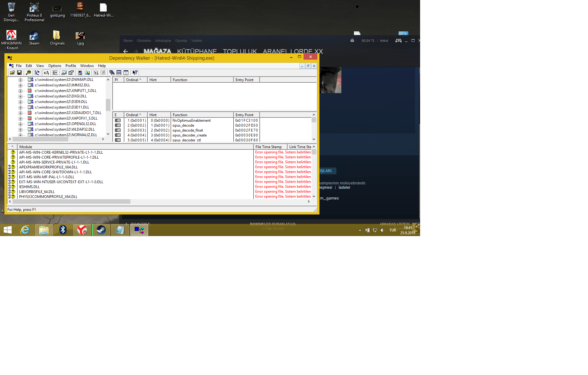
Task: Click the PI column header
Action: [x=118, y=80]
